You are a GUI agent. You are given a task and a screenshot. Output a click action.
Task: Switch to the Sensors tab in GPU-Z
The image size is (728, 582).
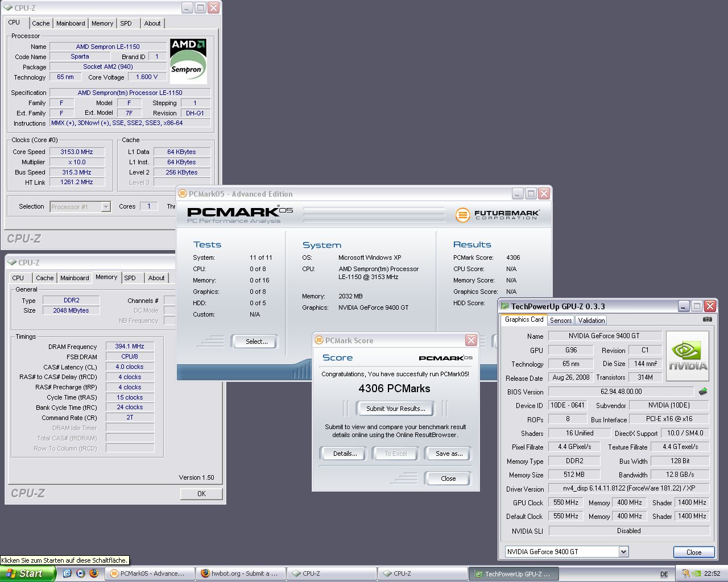point(561,321)
